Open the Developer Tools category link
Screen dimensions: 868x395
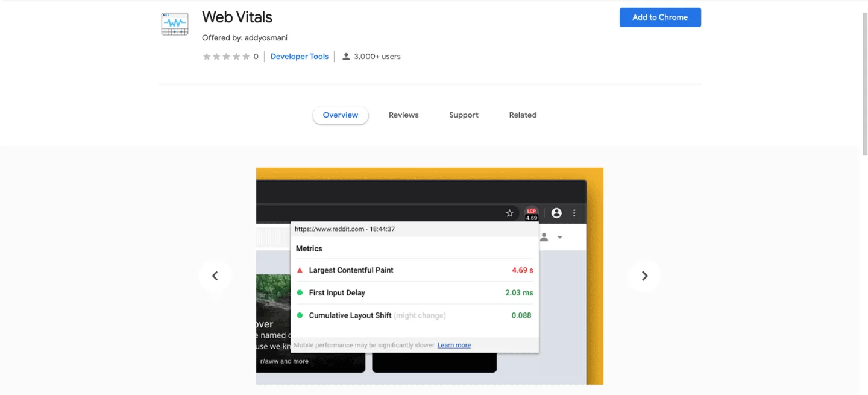(300, 57)
